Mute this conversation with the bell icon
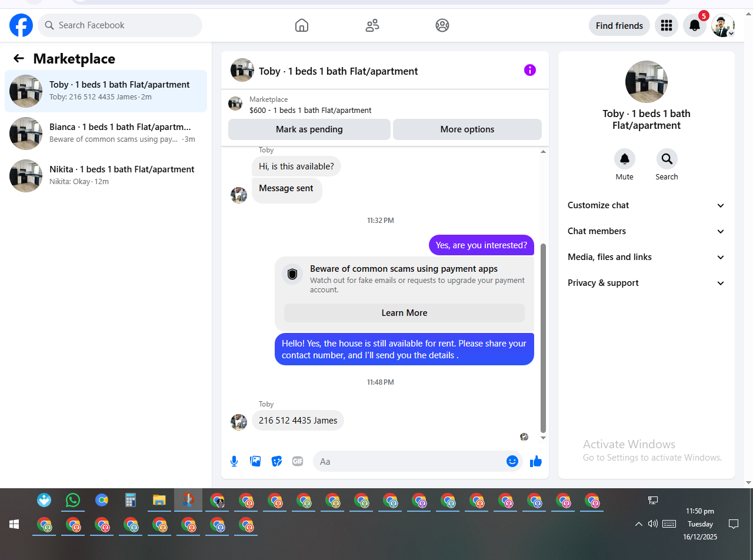Screen dimensions: 753x560 [x=625, y=159]
